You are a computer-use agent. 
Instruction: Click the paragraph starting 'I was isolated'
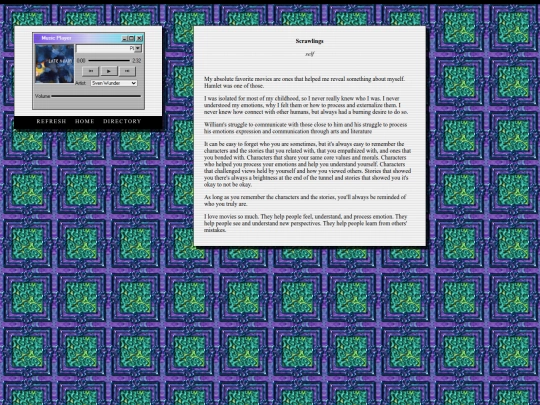click(306, 105)
